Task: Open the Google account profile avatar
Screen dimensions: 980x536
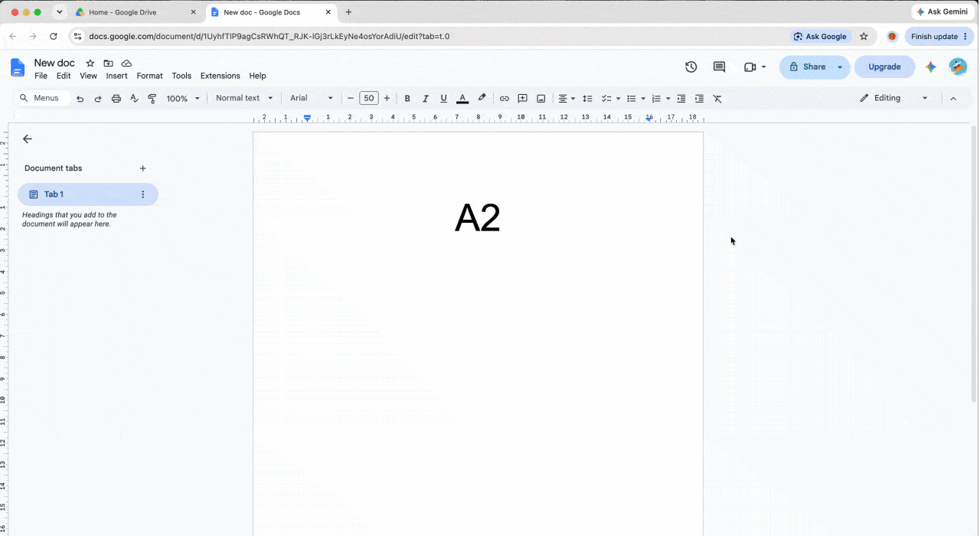Action: (958, 67)
